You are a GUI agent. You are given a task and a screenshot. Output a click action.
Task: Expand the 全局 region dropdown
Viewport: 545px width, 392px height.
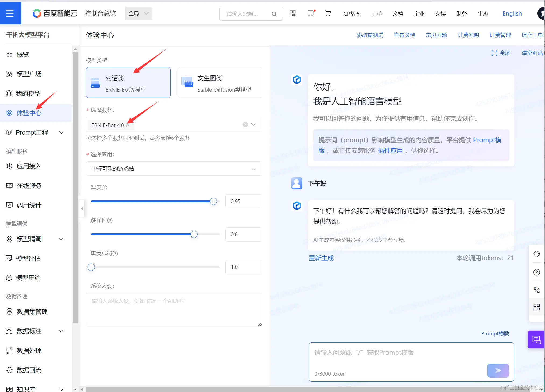pos(138,13)
